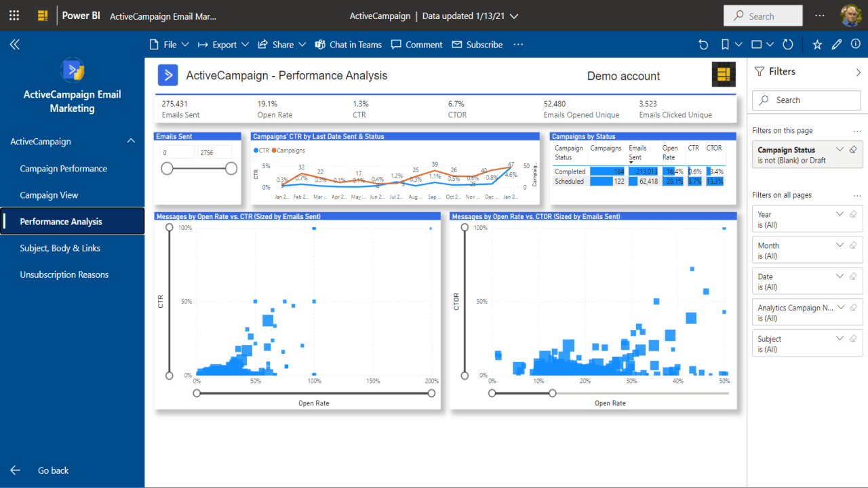
Task: Click the reset to default undo icon
Action: pos(703,45)
